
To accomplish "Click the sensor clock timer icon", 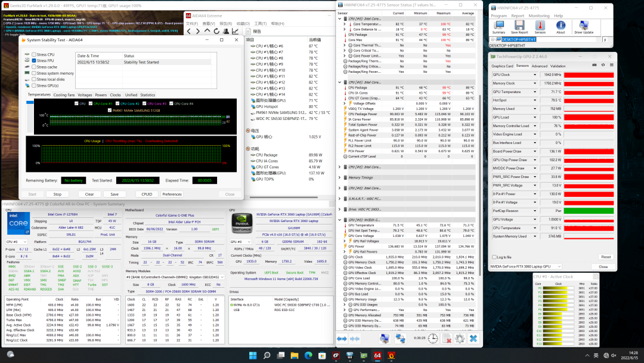I will 432,339.
